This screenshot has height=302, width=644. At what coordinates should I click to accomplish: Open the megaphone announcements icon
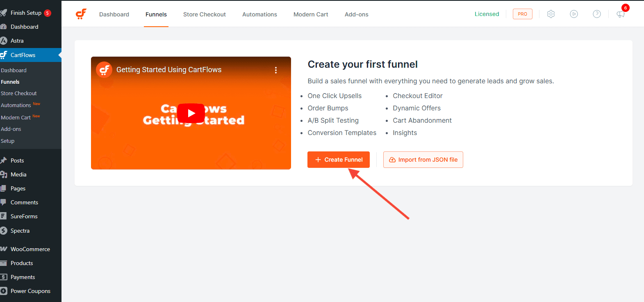(621, 14)
